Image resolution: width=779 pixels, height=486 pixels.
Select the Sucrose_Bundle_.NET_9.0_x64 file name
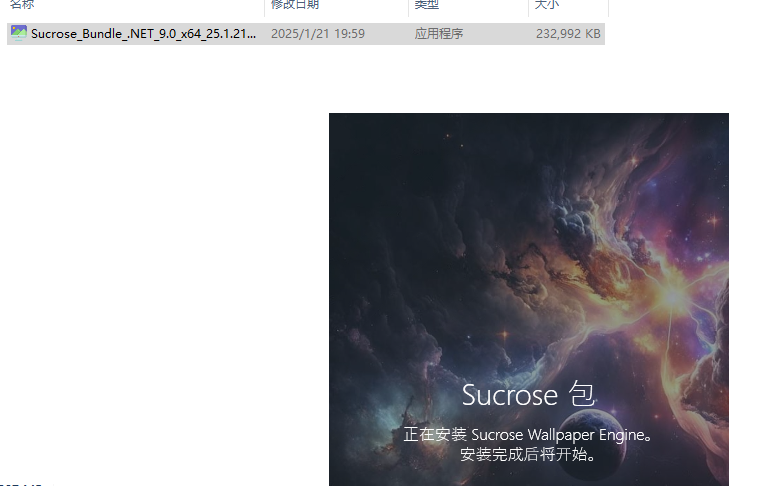143,34
